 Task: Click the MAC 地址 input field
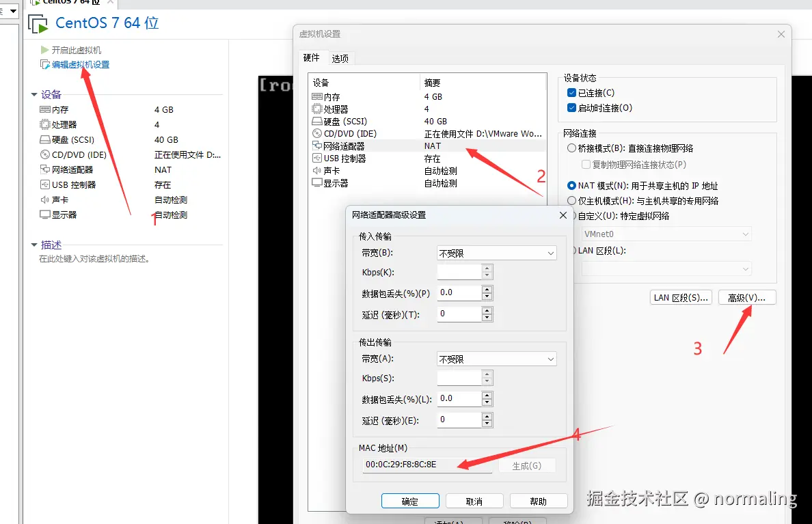[427, 465]
